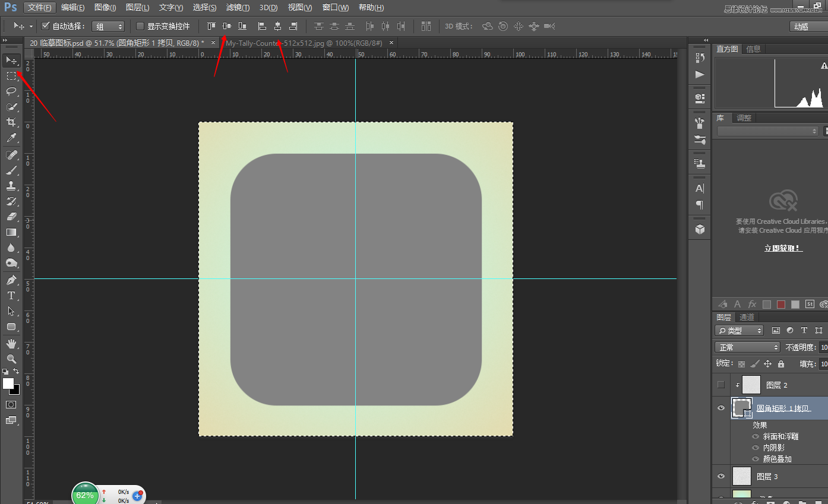Uncheck the 自动选择 checkbox
Screen dimensions: 828x504
click(x=46, y=26)
